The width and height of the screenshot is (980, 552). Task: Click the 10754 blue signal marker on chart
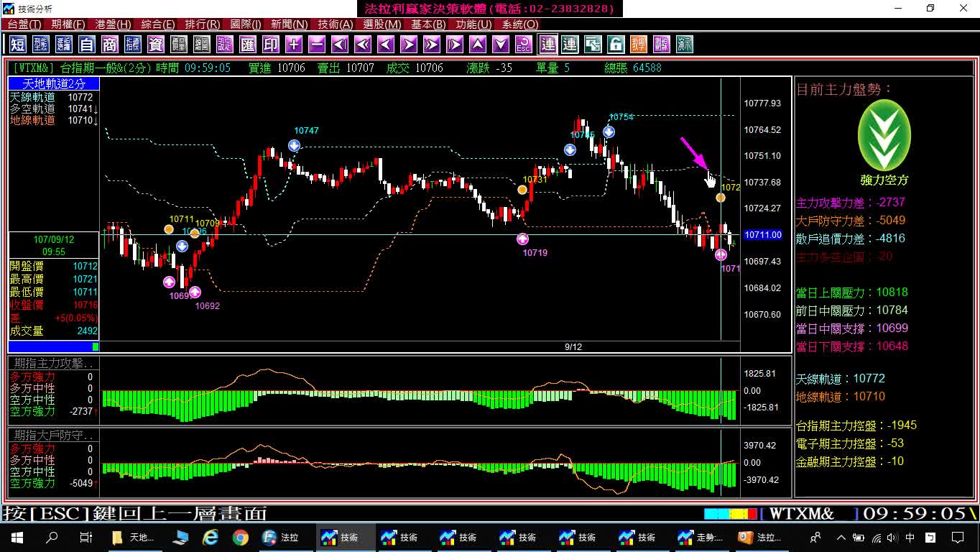[609, 132]
